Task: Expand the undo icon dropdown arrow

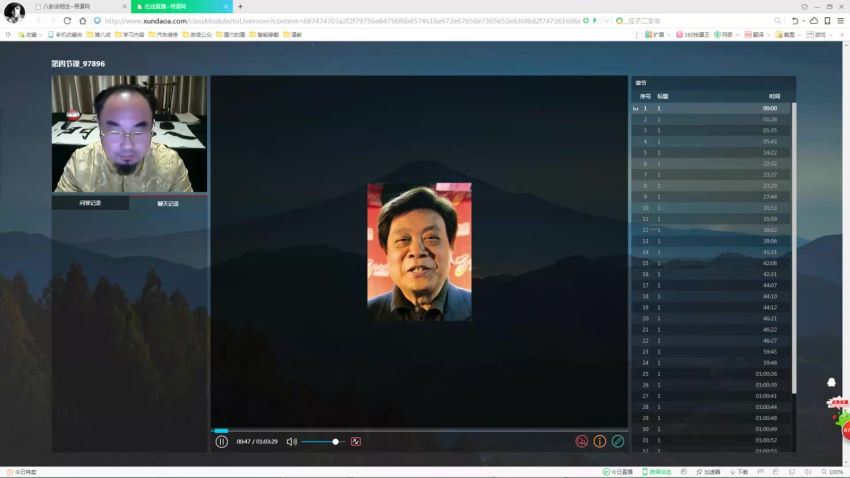Action: pos(803,21)
